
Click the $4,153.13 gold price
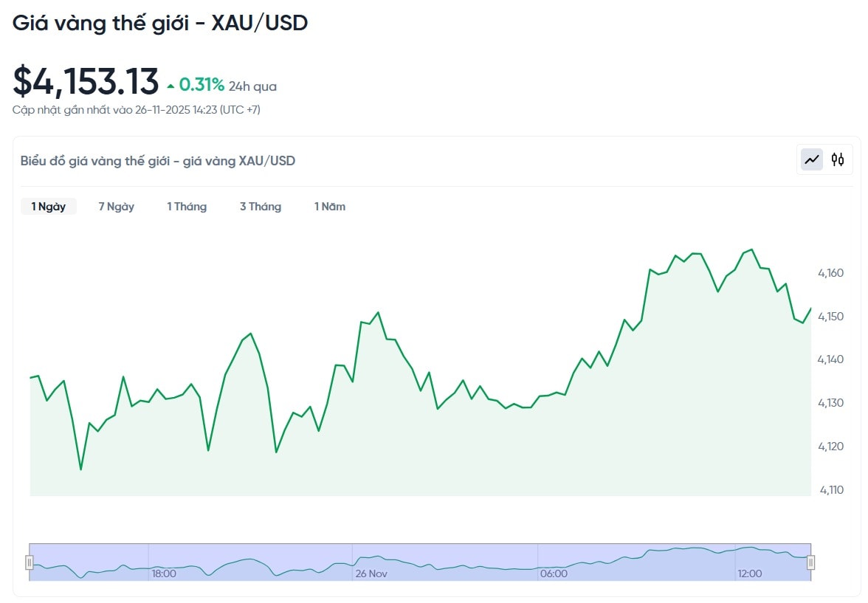(x=86, y=82)
